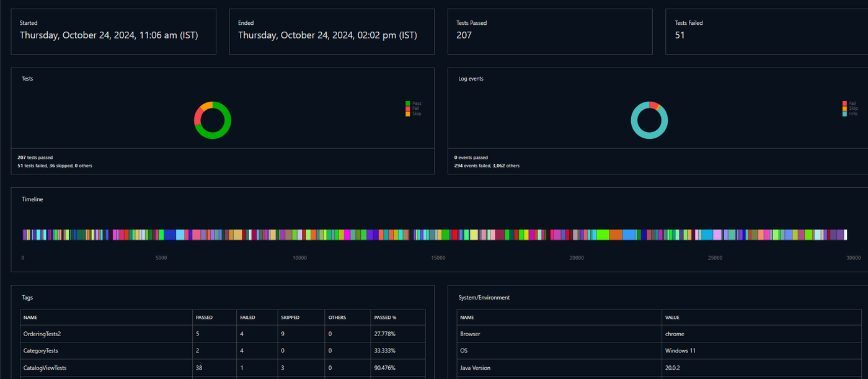Viewport: 868px width, 379px height.
Task: Click the Started date and time value
Action: (x=109, y=35)
